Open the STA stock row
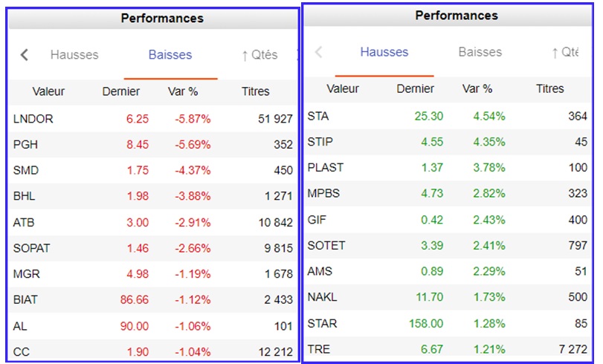 (x=318, y=116)
